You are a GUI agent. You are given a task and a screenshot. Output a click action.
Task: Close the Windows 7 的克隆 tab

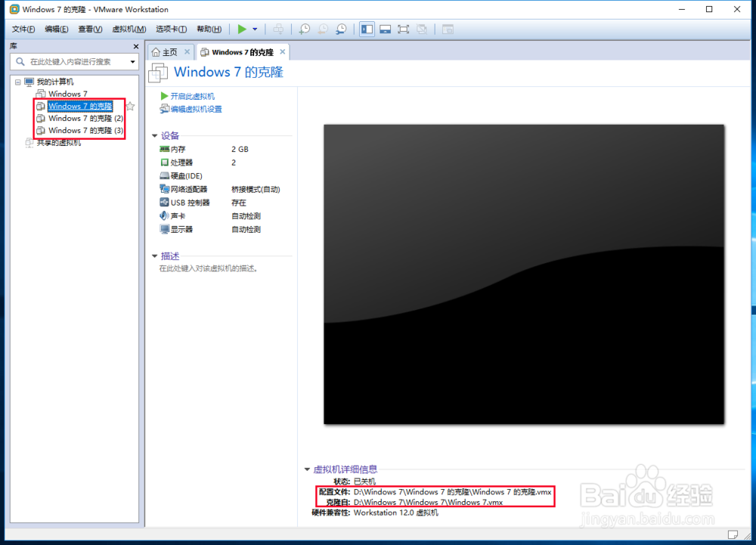pyautogui.click(x=283, y=51)
